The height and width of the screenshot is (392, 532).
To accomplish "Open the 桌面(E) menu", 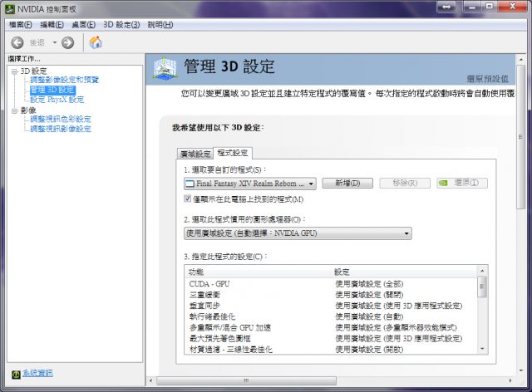I will pos(83,25).
